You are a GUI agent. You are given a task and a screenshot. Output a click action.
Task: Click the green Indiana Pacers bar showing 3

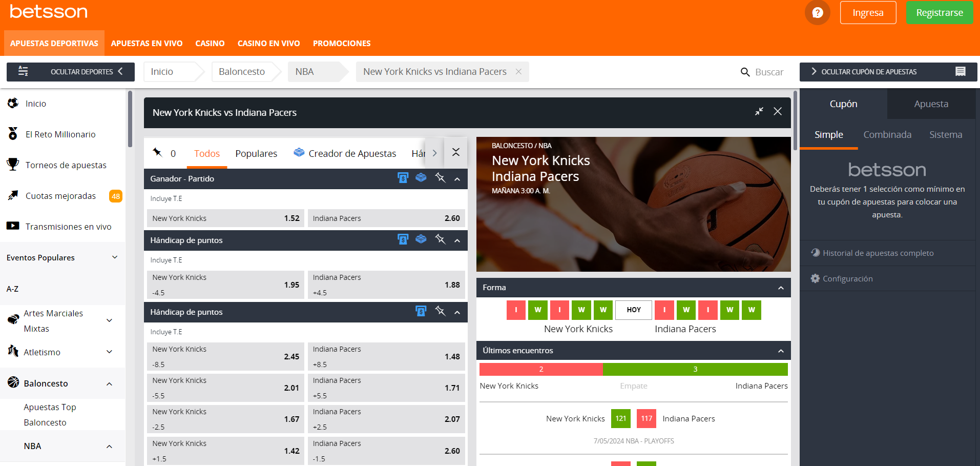pos(695,369)
